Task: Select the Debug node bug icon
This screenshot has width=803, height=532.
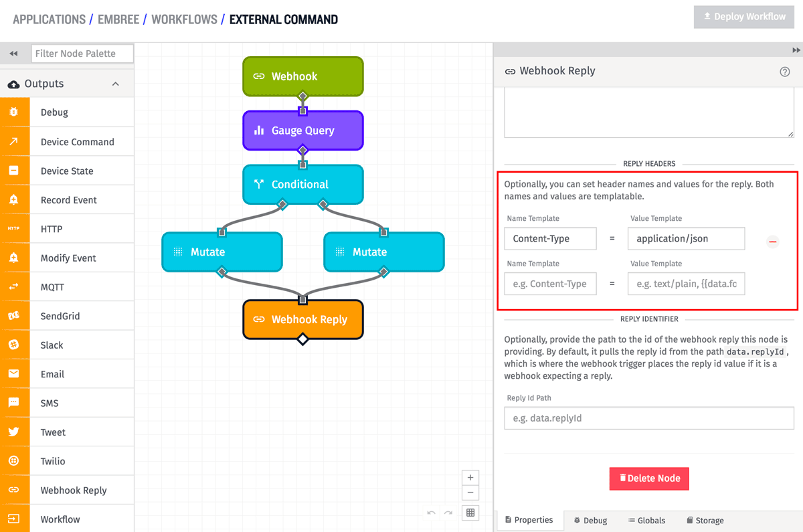Action: [x=14, y=112]
